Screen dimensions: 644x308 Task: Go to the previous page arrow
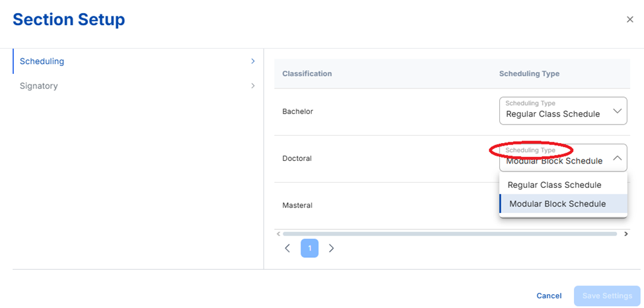tap(287, 249)
